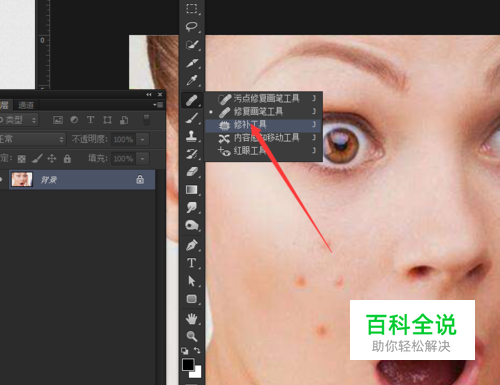The width and height of the screenshot is (500, 385).
Task: Select the Horizontal Type tool
Action: (x=192, y=263)
